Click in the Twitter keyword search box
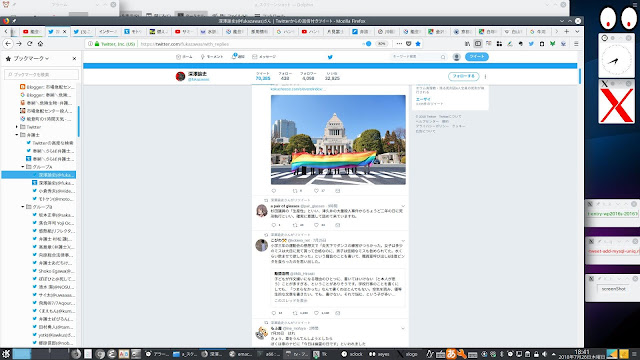Viewport: 640px width, 360px height. click(x=418, y=57)
